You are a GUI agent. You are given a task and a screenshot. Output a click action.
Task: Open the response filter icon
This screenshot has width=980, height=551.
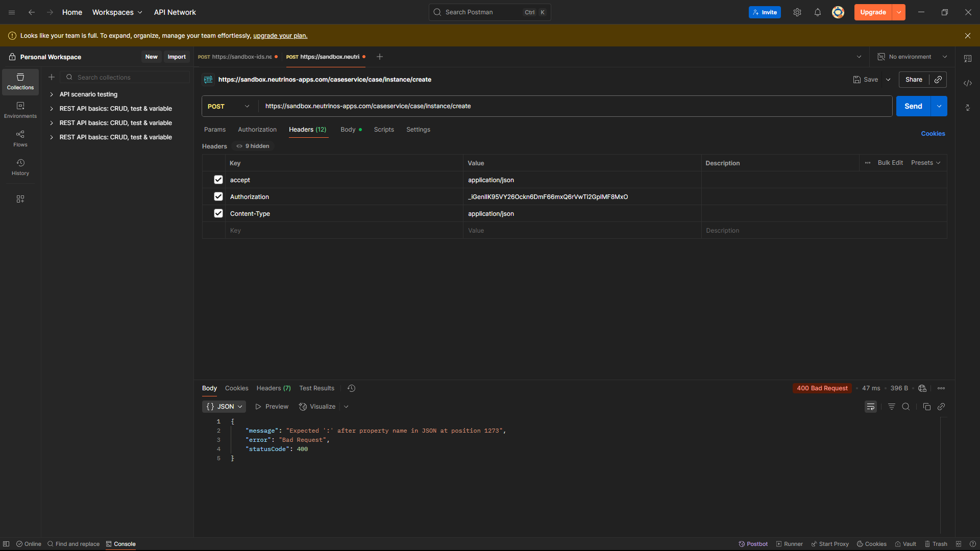892,407
